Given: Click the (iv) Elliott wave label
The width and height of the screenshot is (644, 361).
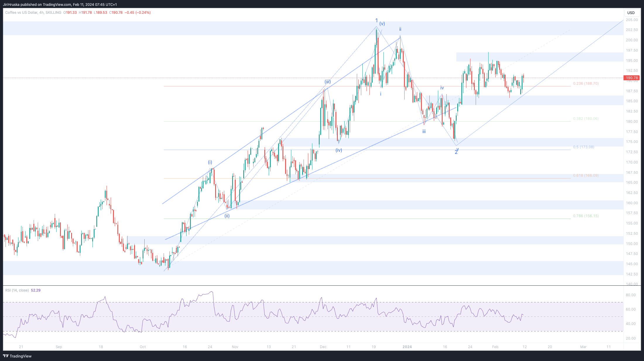Looking at the screenshot, I should tap(339, 150).
